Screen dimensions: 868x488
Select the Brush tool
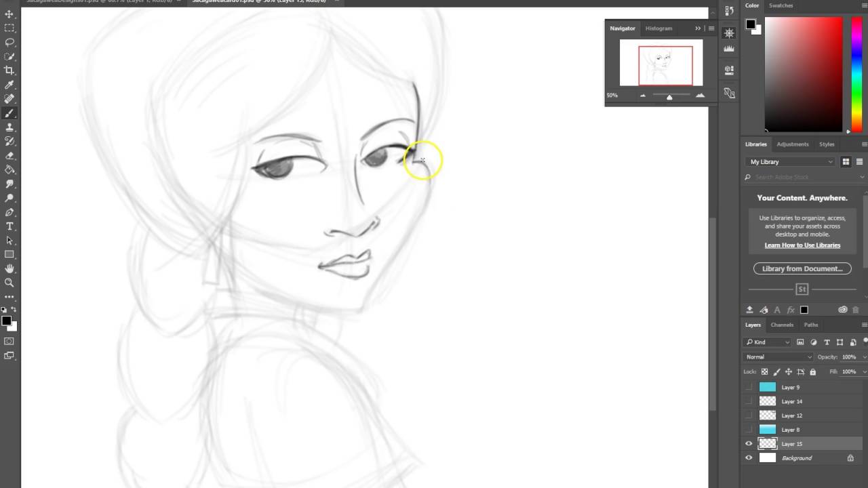(x=9, y=113)
